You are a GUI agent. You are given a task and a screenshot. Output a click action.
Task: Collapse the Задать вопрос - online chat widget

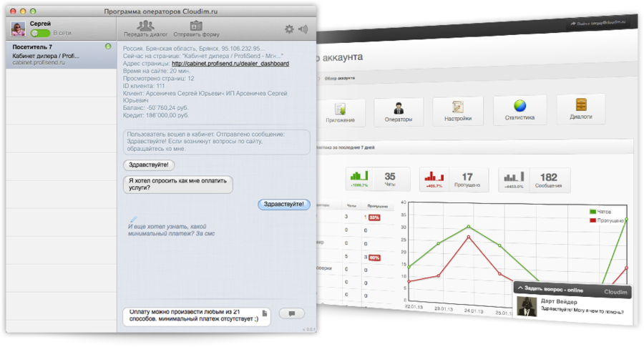coord(520,288)
